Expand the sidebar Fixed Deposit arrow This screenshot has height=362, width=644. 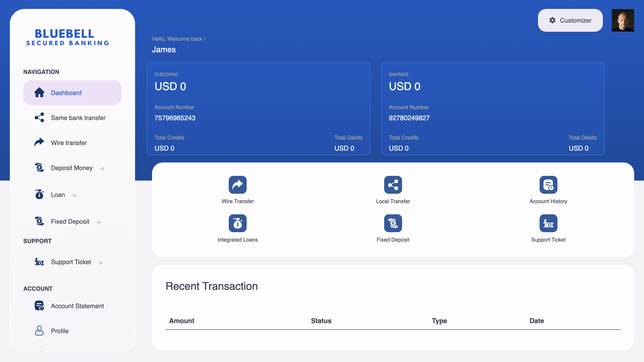coord(98,222)
